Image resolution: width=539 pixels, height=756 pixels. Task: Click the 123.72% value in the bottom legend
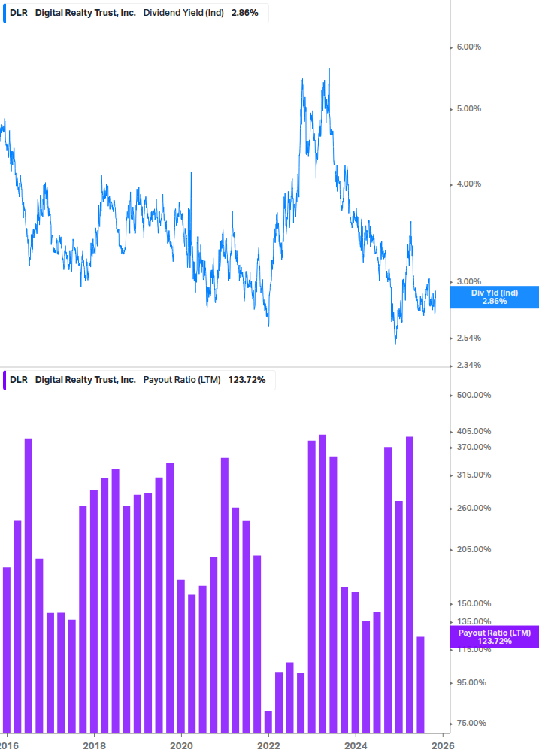click(x=247, y=380)
